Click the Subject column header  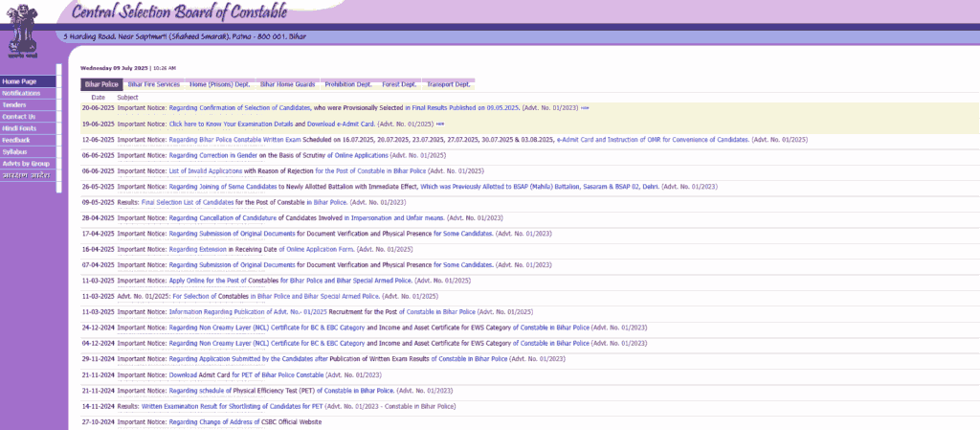point(127,98)
